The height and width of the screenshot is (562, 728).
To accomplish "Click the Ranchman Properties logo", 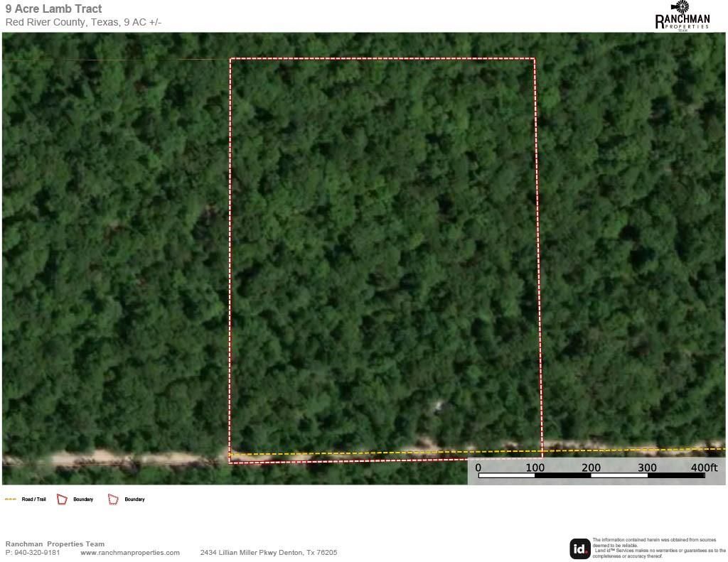I will (x=682, y=17).
